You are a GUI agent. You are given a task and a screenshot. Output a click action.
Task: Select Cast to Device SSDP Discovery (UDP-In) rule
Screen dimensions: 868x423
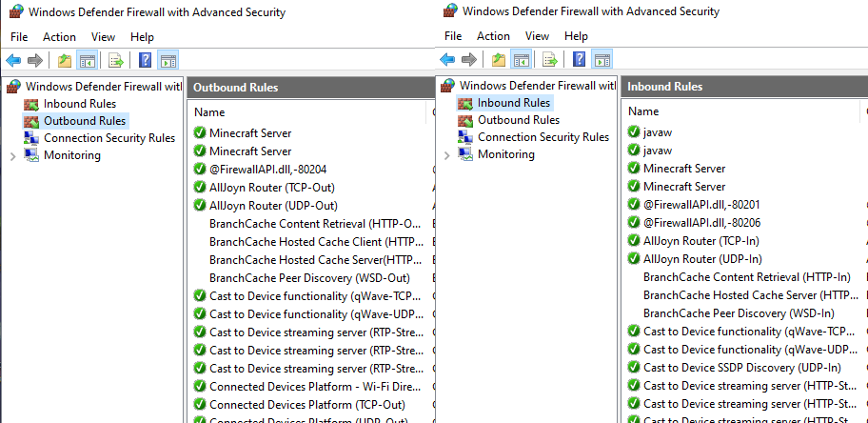(x=741, y=367)
